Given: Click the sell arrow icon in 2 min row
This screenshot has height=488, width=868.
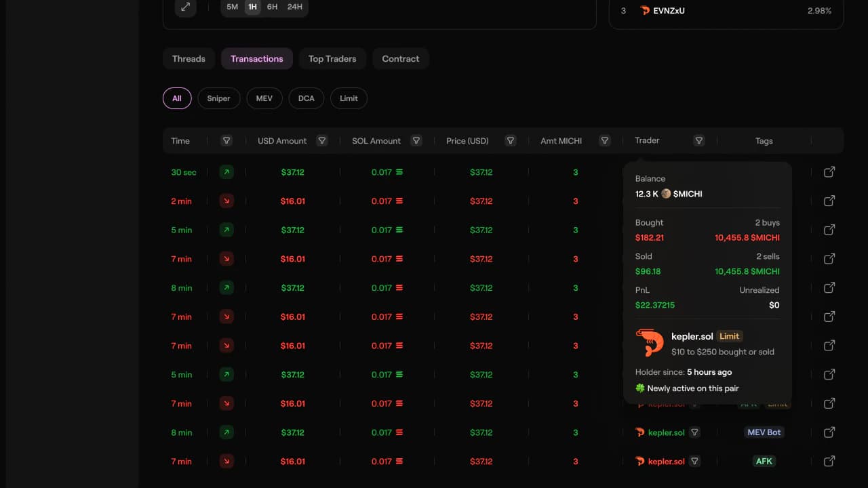Looking at the screenshot, I should pyautogui.click(x=226, y=201).
